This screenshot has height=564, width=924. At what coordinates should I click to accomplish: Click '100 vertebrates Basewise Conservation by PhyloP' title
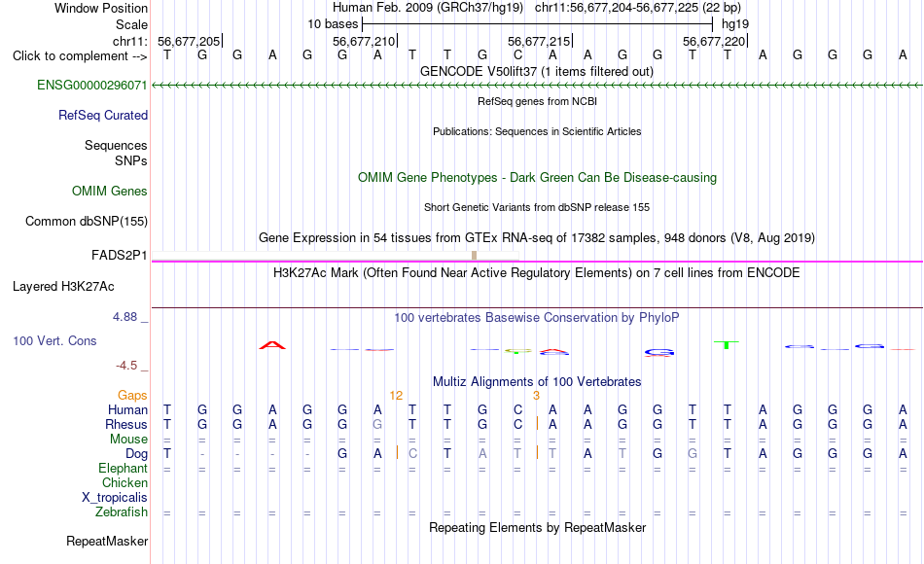coord(537,318)
